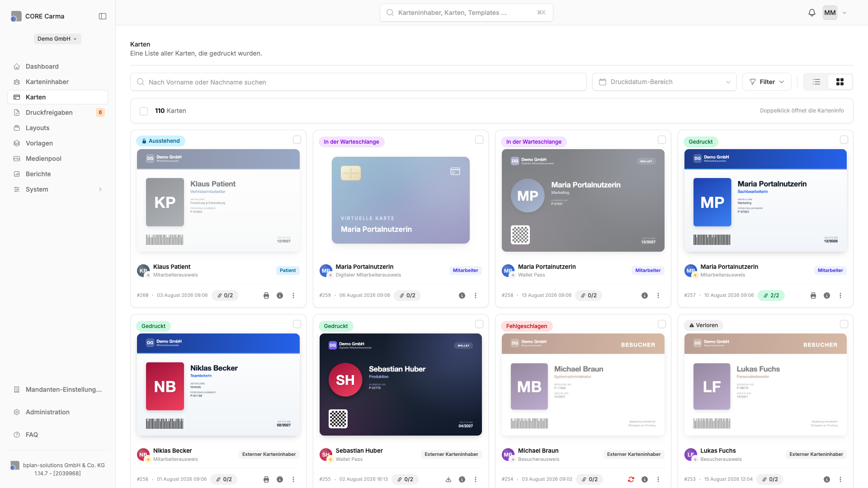Click the Karten sidebar item
The height and width of the screenshot is (488, 868).
[57, 97]
